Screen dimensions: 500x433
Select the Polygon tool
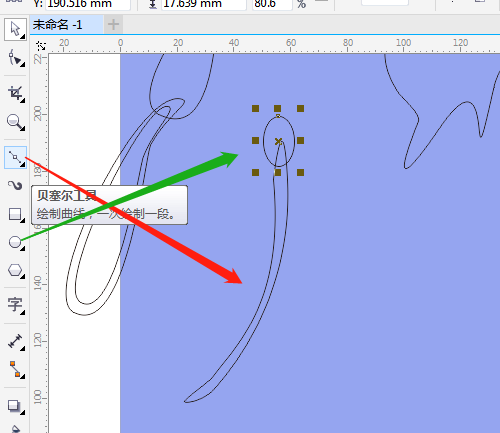[15, 270]
